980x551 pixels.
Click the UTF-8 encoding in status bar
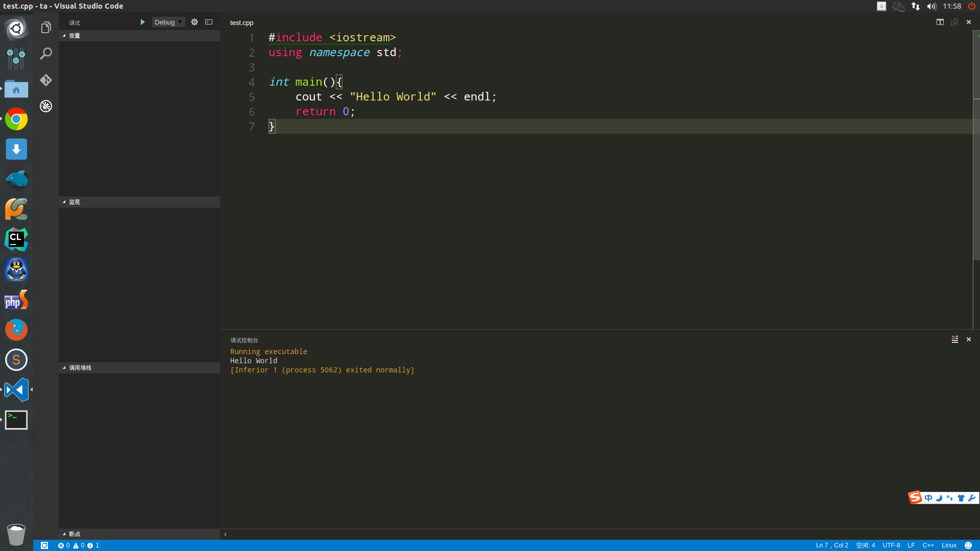[x=891, y=545]
